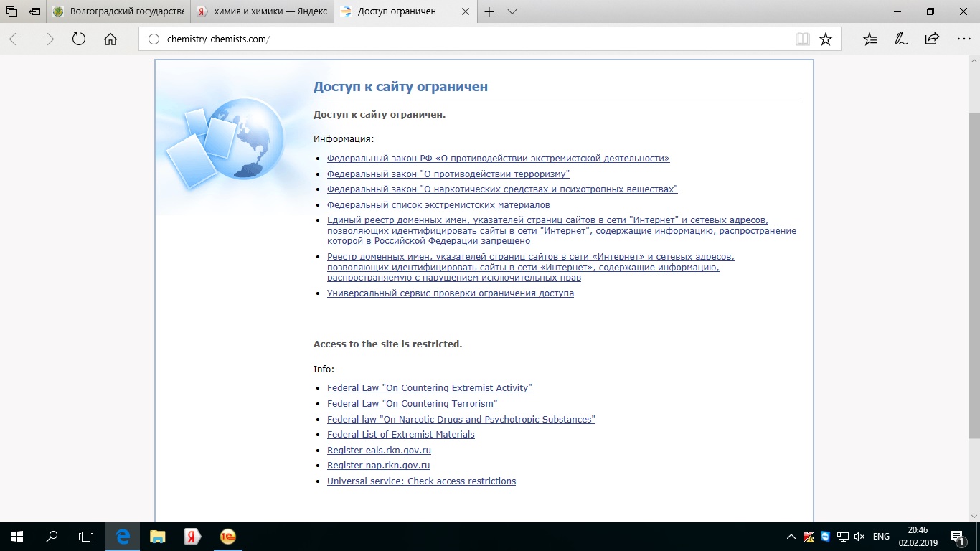Screen dimensions: 980x551
Task: Open the Register eais.rkn.gov.ru link
Action: (379, 451)
